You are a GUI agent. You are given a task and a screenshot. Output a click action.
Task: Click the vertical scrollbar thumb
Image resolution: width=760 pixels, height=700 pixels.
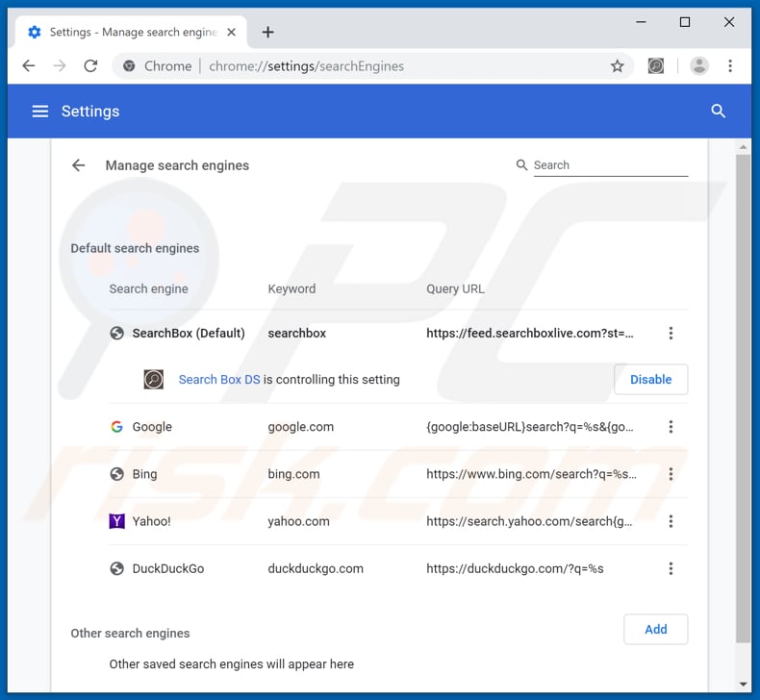pyautogui.click(x=743, y=399)
